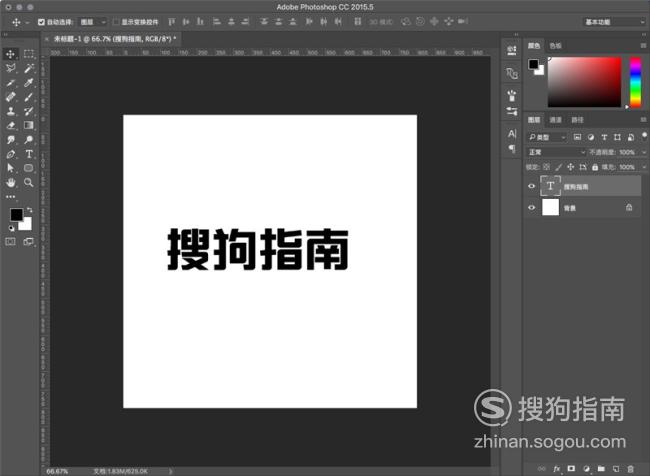Enable the show transform controls checkbox

116,22
